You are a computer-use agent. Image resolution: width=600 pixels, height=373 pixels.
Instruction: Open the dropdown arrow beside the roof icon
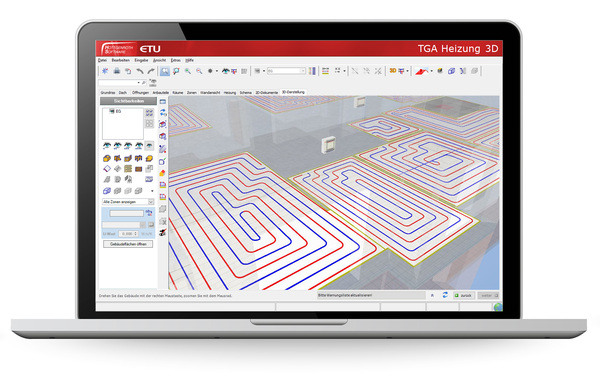tap(432, 71)
